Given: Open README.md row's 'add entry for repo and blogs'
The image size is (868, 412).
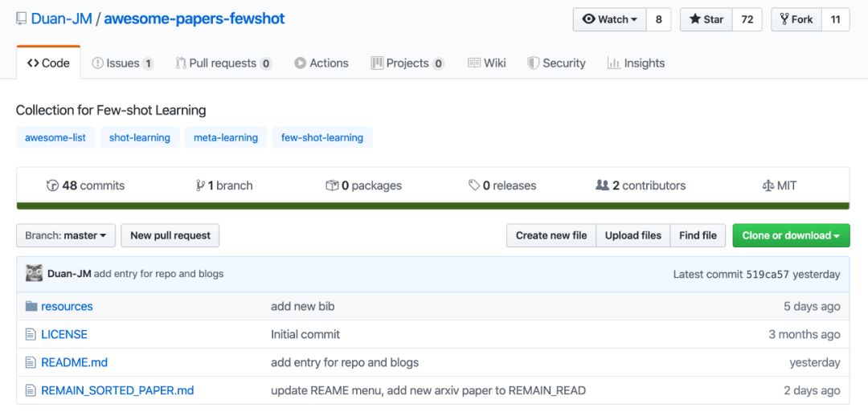Looking at the screenshot, I should [345, 363].
